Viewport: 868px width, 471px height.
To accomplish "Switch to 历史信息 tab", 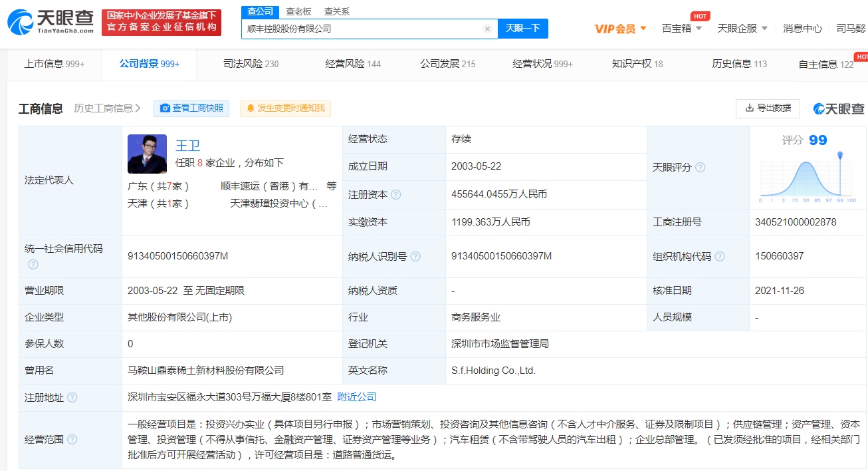I will tap(739, 64).
